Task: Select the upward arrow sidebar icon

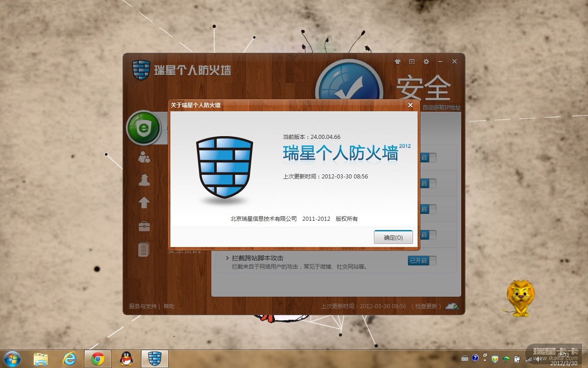Action: pyautogui.click(x=144, y=202)
